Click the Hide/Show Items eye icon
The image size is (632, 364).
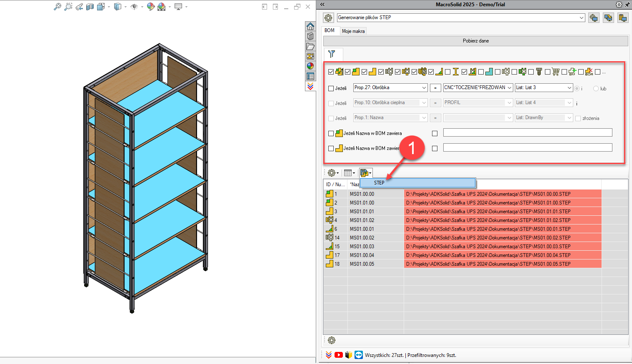(134, 7)
